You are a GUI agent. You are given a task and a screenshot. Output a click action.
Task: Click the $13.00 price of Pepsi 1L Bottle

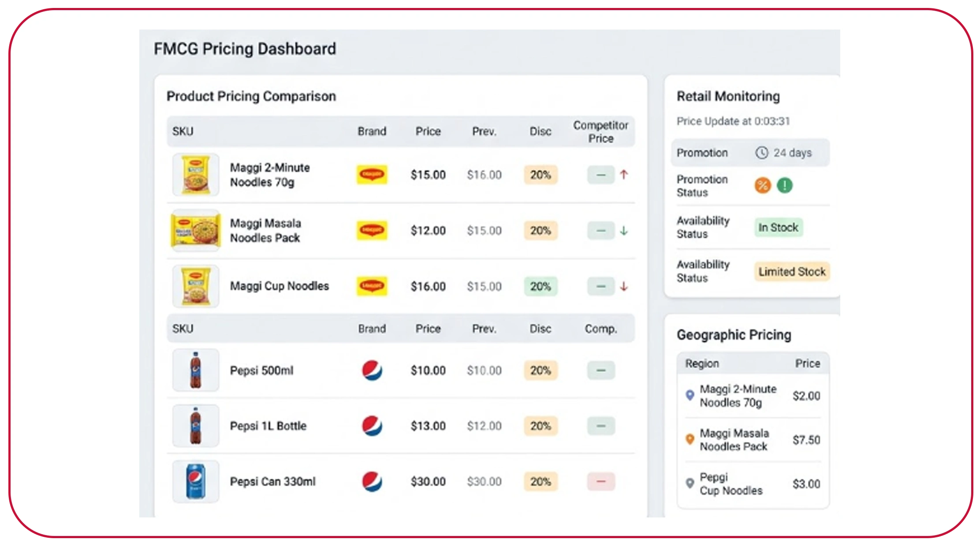428,426
